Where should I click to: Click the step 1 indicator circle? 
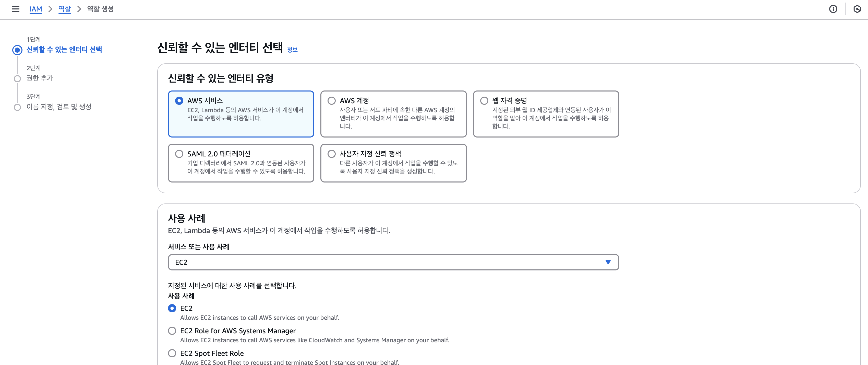pos(17,50)
